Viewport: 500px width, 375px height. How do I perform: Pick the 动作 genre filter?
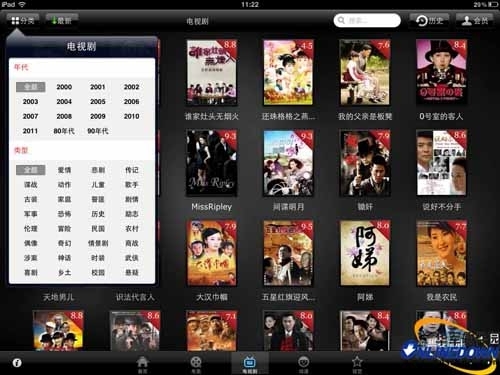tap(64, 185)
